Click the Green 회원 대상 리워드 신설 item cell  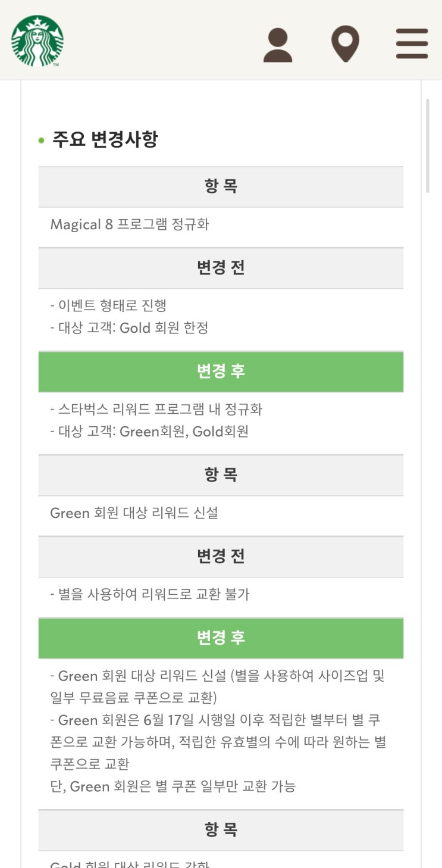click(x=134, y=513)
